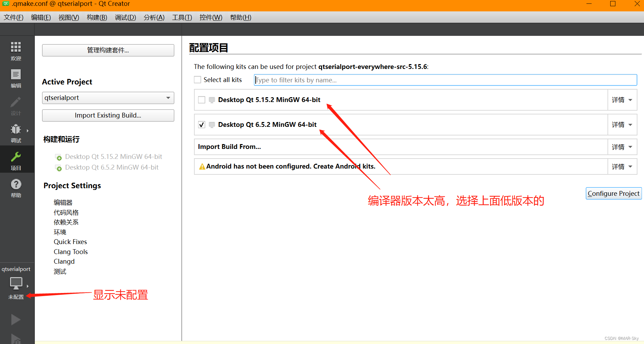Expand 详情 for Desktop Qt 5.15.2 kit
The width and height of the screenshot is (644, 344).
[622, 100]
